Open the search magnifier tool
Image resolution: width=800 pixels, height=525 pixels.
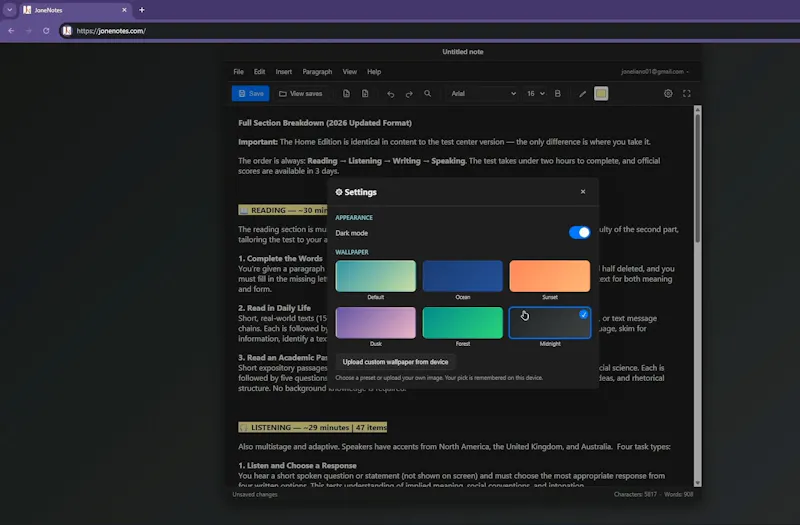(x=428, y=93)
